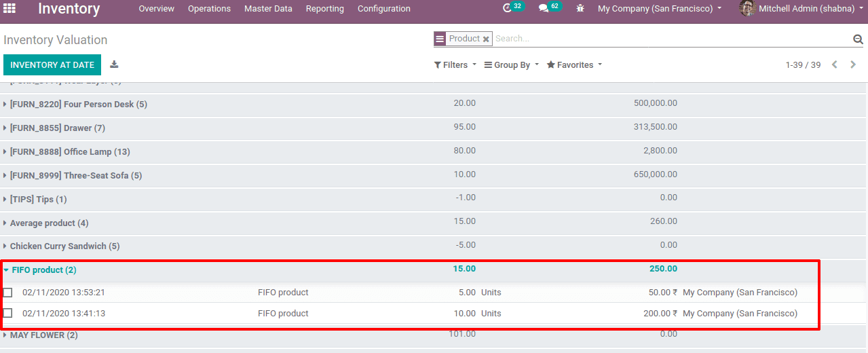Viewport: 868px width, 353px height.
Task: Select checkbox for 13:53:21 FIFO row
Action: pyautogui.click(x=7, y=293)
